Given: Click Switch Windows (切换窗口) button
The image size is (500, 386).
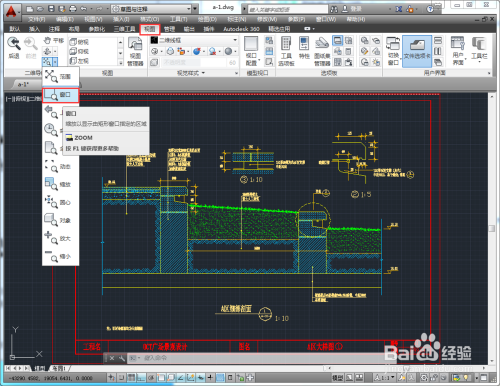Looking at the screenshot, I should point(393,51).
